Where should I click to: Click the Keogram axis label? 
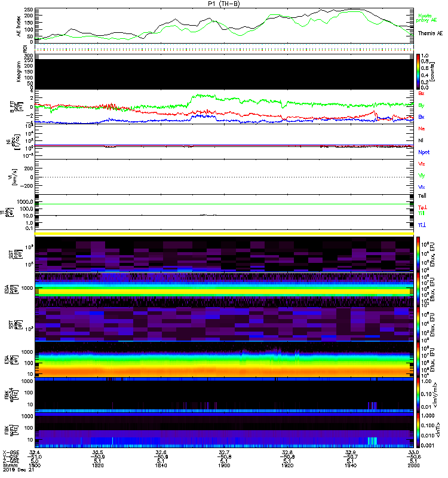pyautogui.click(x=19, y=71)
